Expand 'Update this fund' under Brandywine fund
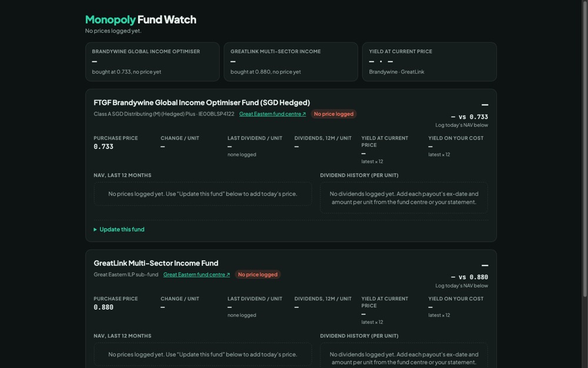The height and width of the screenshot is (368, 588). click(119, 230)
